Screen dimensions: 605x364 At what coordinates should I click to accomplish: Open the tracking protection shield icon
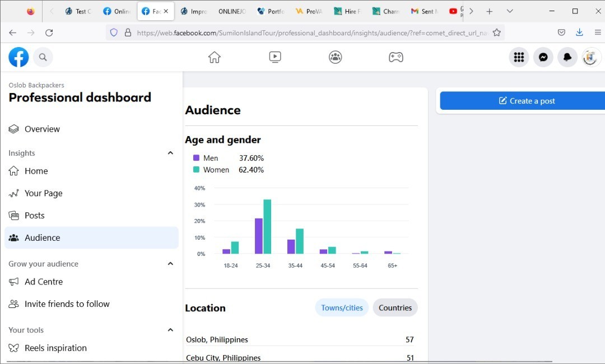click(114, 33)
